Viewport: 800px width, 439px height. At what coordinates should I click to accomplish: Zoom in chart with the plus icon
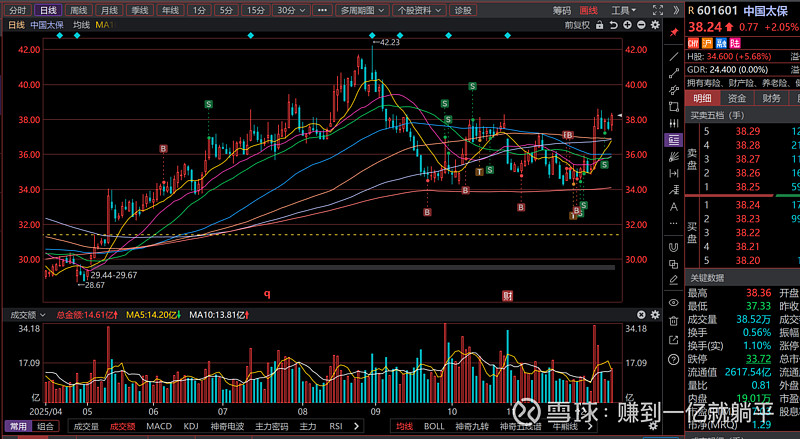[627, 24]
